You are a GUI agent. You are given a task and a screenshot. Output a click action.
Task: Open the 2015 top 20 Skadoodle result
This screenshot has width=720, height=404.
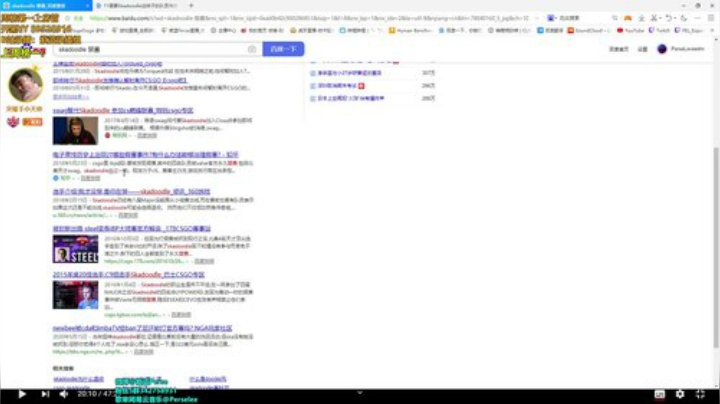pos(129,275)
